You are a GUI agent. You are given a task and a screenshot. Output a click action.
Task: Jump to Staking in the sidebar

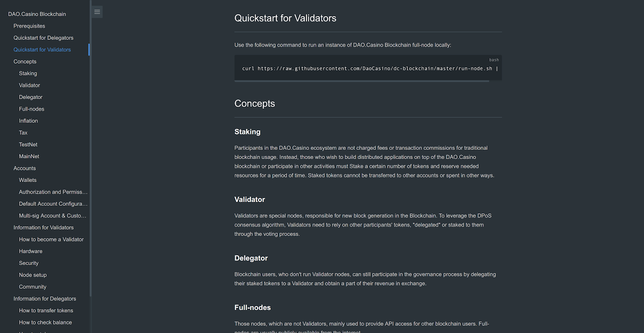pos(28,74)
